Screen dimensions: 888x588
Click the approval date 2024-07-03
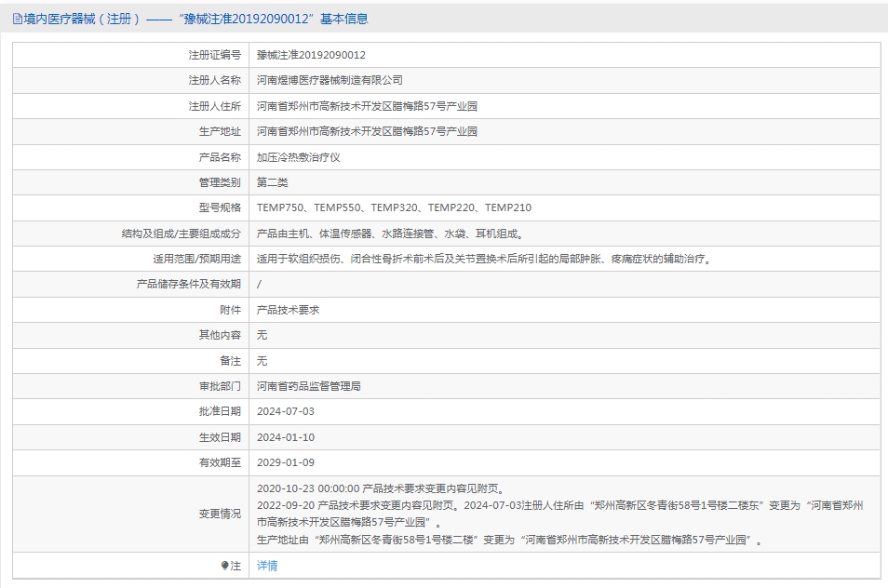pos(286,411)
